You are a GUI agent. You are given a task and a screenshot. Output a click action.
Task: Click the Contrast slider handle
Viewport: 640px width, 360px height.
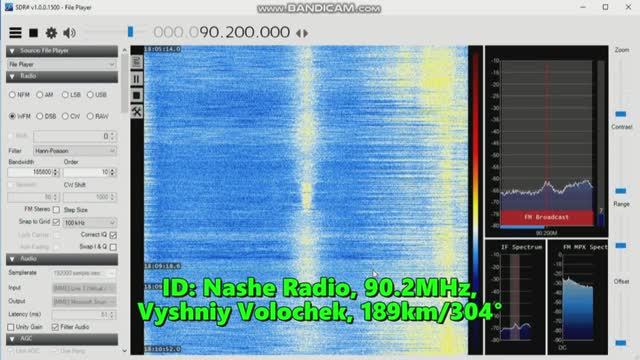[x=620, y=191]
